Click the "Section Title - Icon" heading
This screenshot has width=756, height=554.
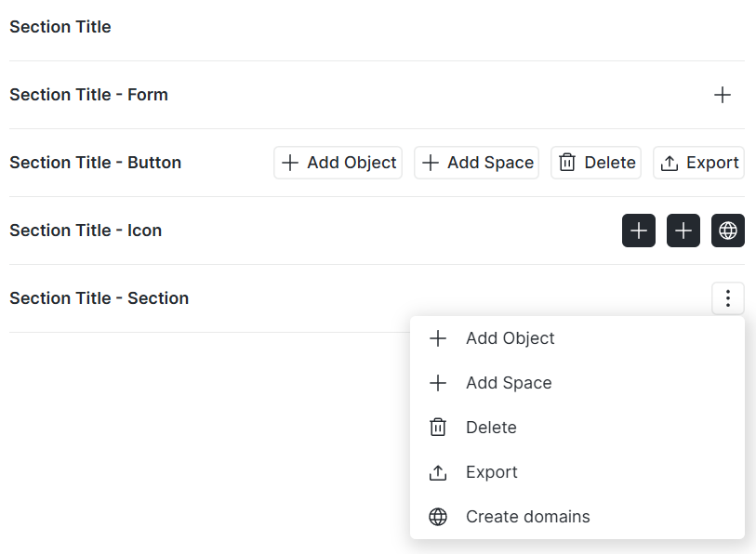[86, 231]
